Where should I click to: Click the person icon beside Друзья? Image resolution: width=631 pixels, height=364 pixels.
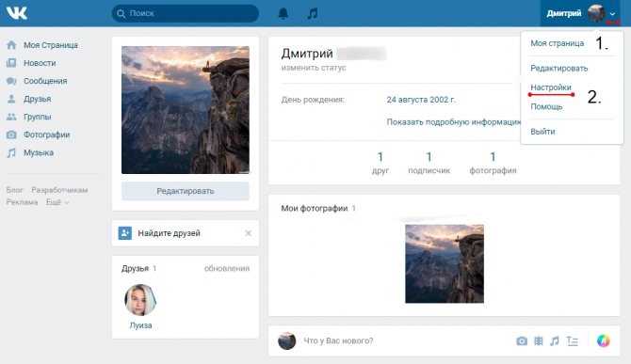coord(11,99)
